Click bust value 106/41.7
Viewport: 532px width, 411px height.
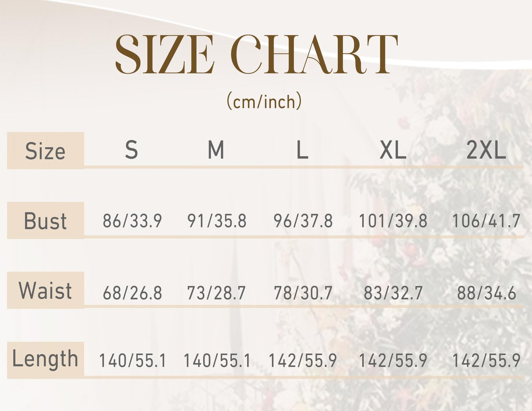coord(486,221)
